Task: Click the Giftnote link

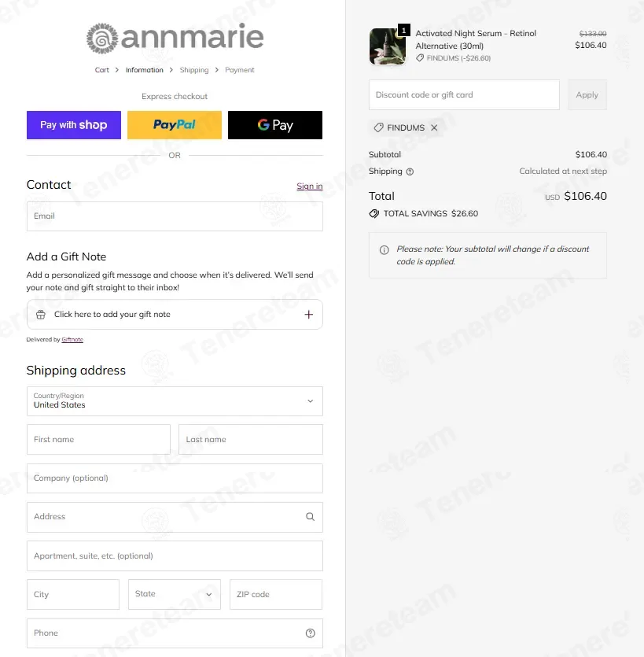Action: coord(72,339)
